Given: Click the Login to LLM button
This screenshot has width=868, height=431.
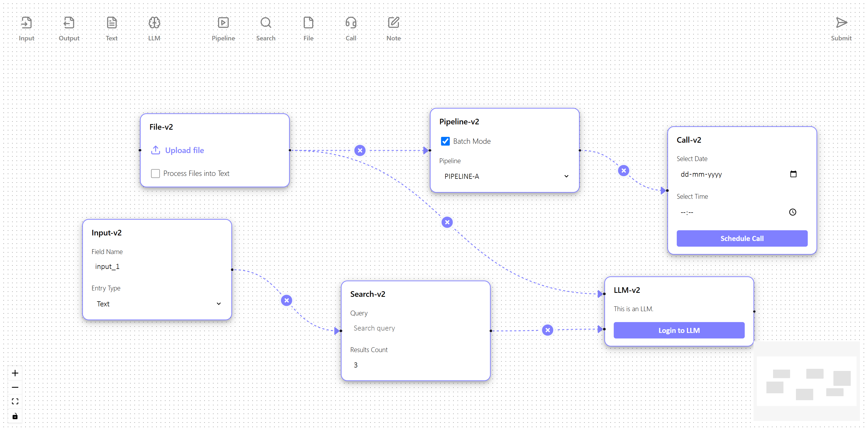Looking at the screenshot, I should (679, 330).
